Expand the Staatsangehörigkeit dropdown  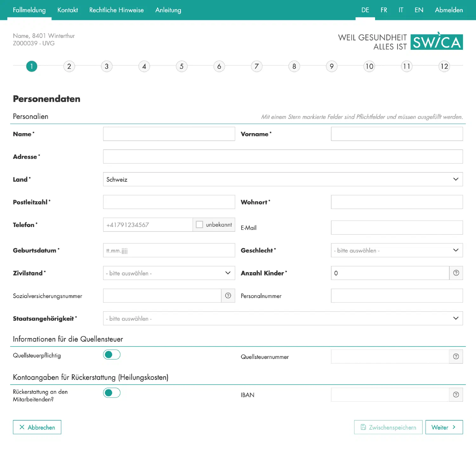coord(282,319)
